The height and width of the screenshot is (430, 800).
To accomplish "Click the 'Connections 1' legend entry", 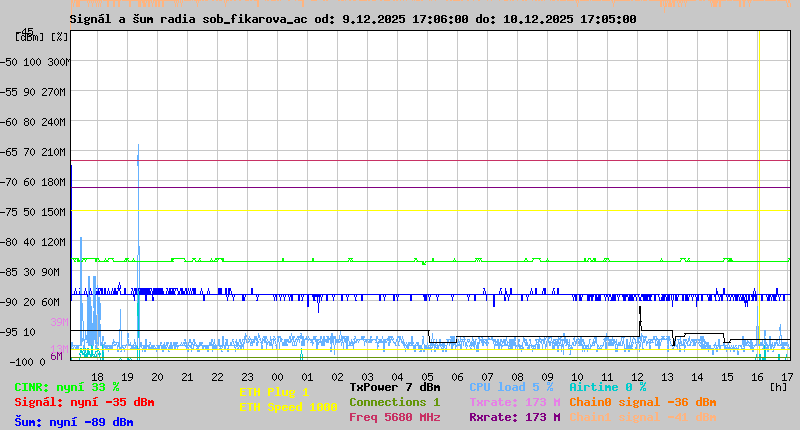I will pos(395,402).
